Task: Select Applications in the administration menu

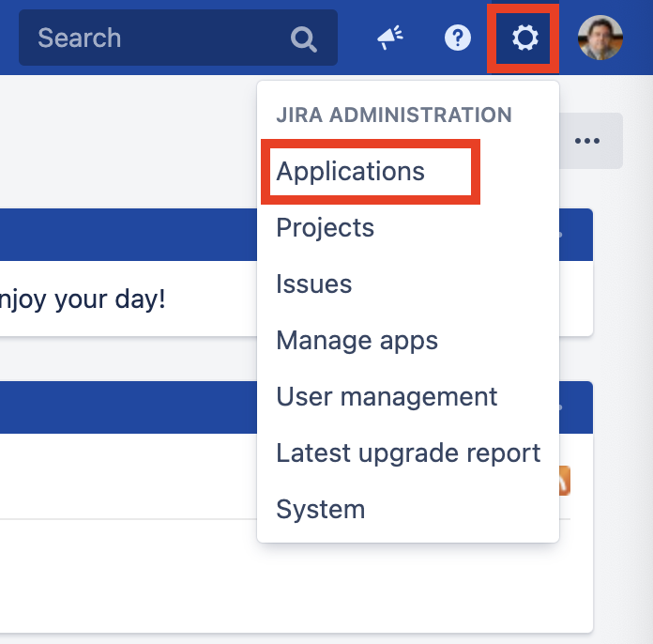Action: (x=350, y=171)
